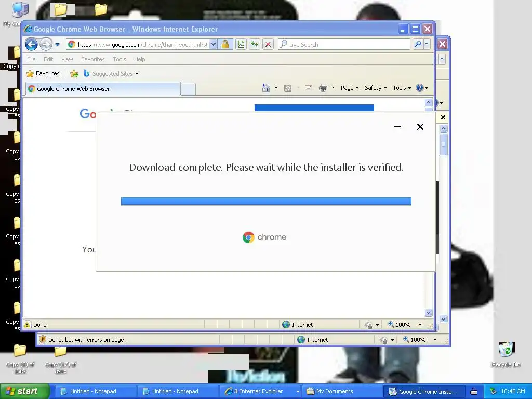Click the Read Mail envelope icon
Image resolution: width=532 pixels, height=399 pixels.
309,88
